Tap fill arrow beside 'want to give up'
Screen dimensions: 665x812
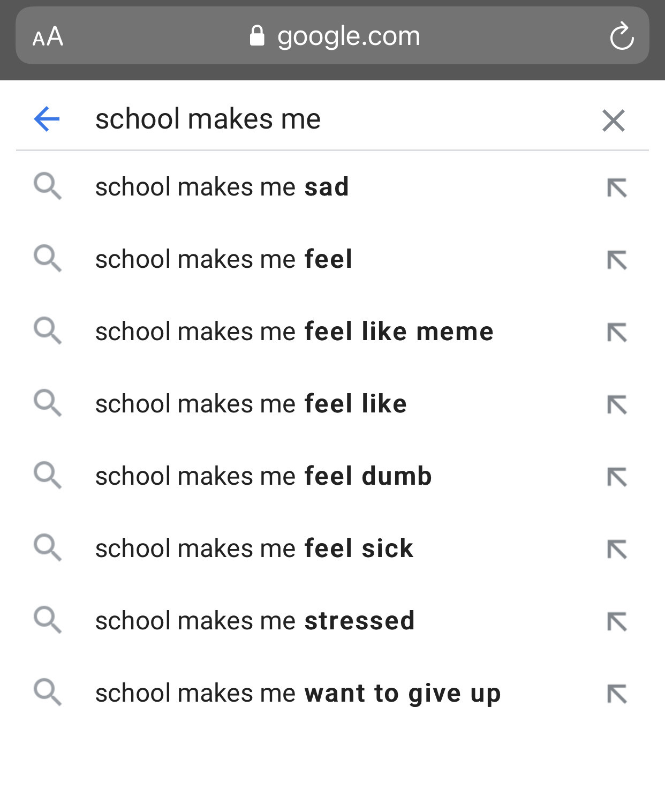617,694
